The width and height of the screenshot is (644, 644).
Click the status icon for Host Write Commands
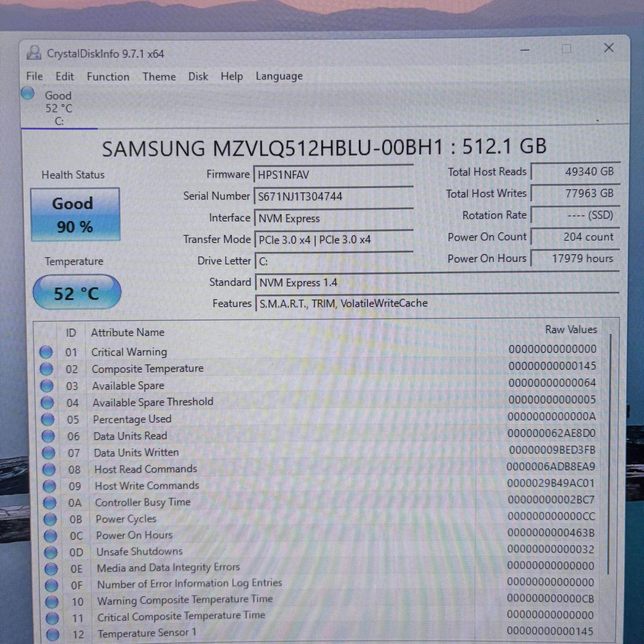tap(49, 486)
